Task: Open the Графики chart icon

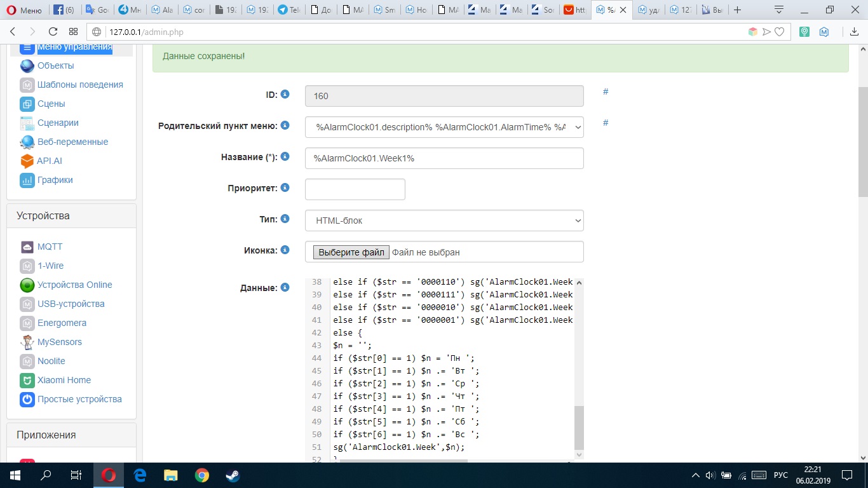Action: [27, 180]
